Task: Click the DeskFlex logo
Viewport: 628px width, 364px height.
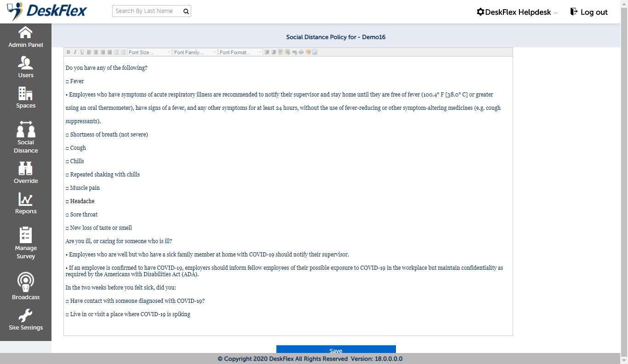Action: (47, 11)
